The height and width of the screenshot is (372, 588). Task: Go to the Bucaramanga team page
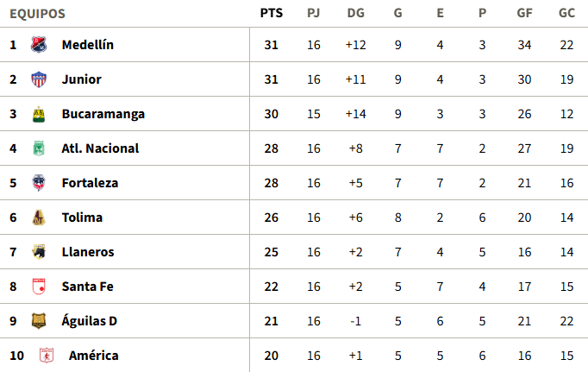pos(103,114)
